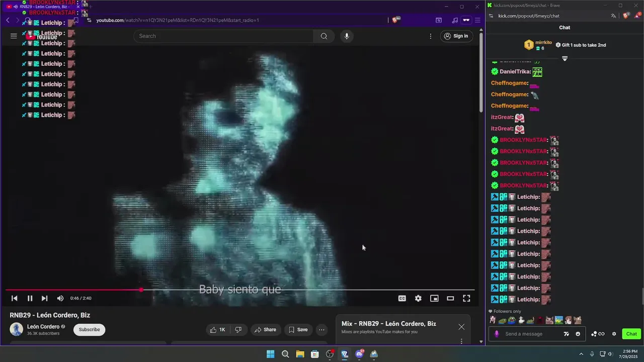Pause the RNB29 video
The image size is (644, 362).
[x=30, y=298]
